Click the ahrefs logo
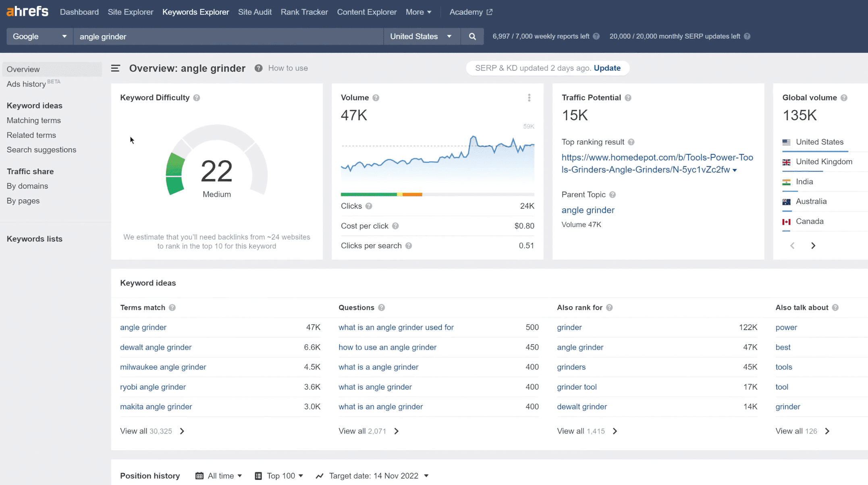Screen dimensions: 868x485 27,12
